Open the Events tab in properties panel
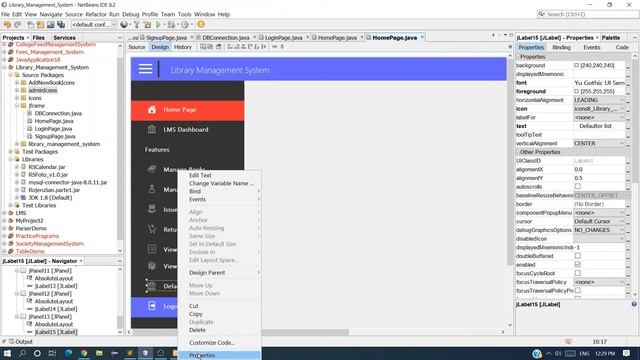640x360 pixels. click(591, 47)
